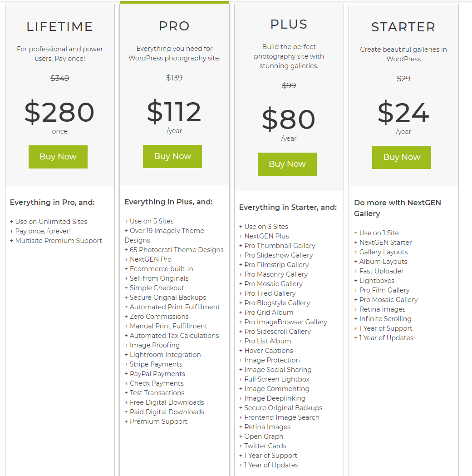The height and width of the screenshot is (476, 472).
Task: Click the 'Twitter Cards' feature line
Action: point(263,446)
